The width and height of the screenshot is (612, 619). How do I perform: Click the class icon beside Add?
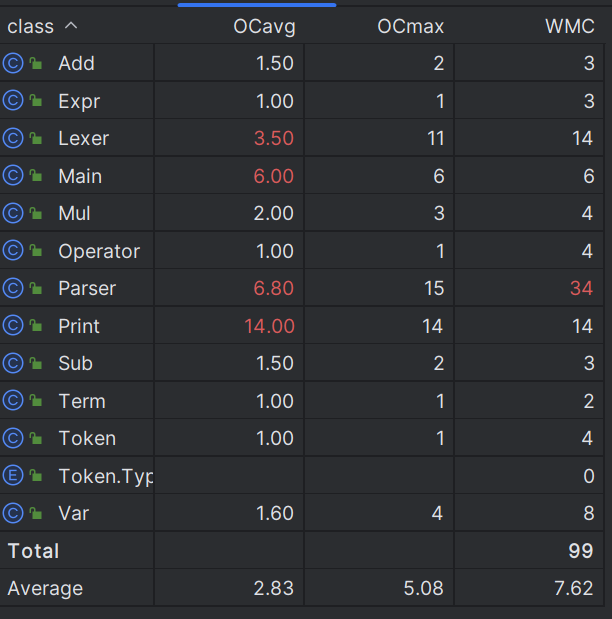[13, 63]
